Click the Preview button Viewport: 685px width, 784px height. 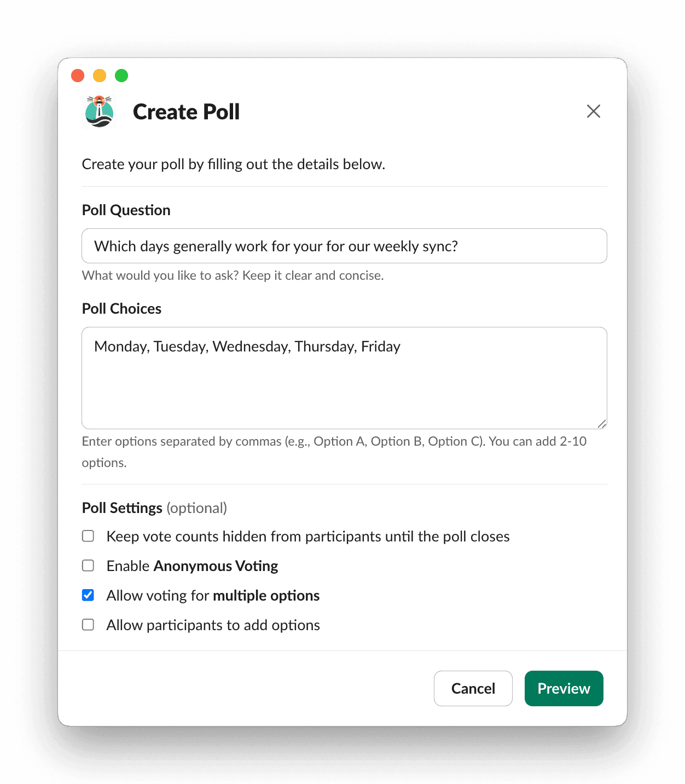tap(564, 688)
